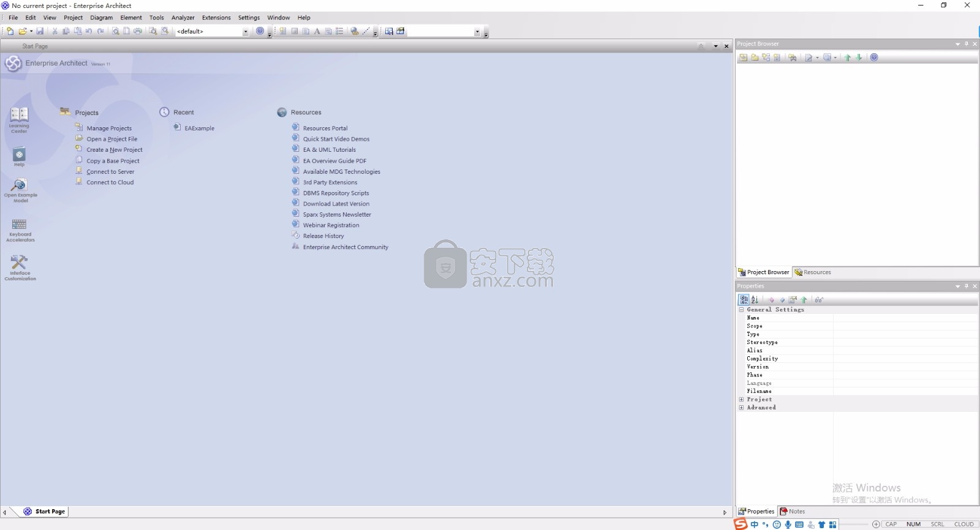Click the blue Help circle icon in the main toolbar
Image resolution: width=980 pixels, height=530 pixels.
pos(260,31)
